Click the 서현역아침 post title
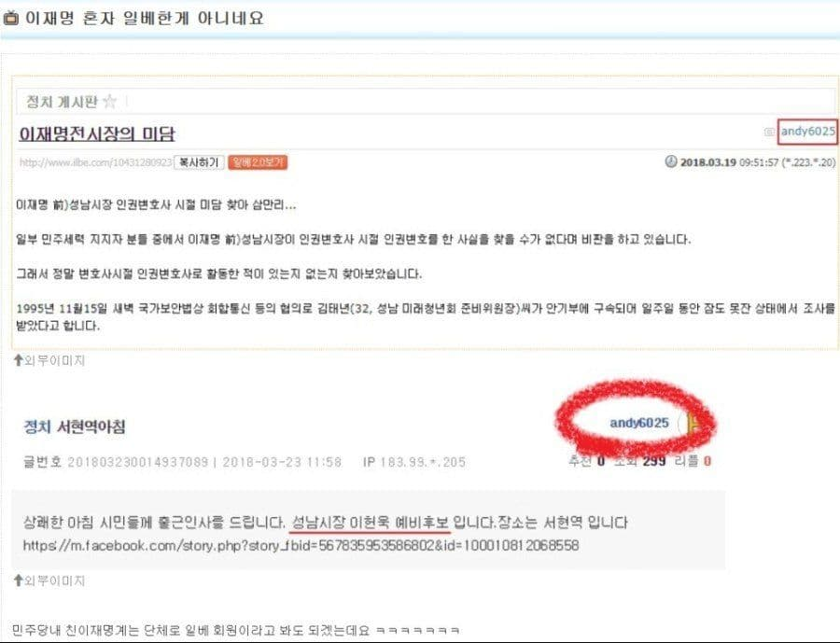The width and height of the screenshot is (840, 643). (x=91, y=427)
